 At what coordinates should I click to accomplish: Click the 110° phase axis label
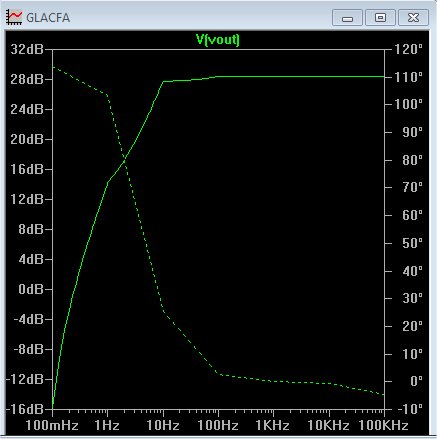[x=409, y=77]
